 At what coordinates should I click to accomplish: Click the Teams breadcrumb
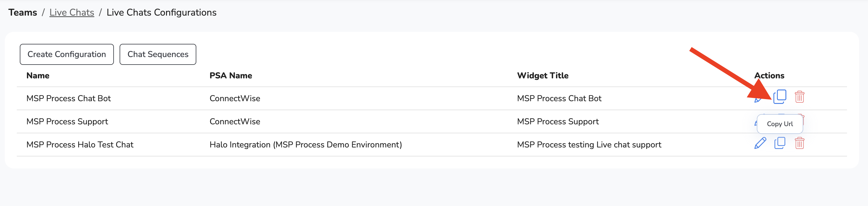(22, 13)
